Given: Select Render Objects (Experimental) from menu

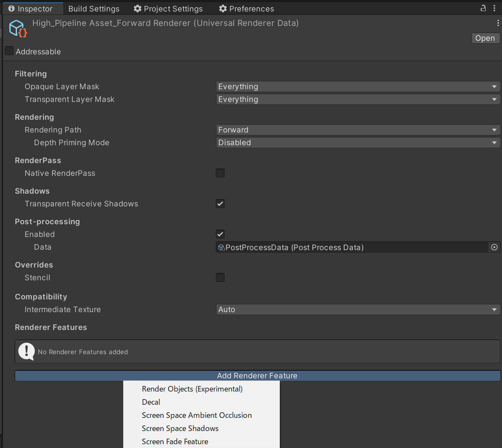Looking at the screenshot, I should (x=201, y=389).
